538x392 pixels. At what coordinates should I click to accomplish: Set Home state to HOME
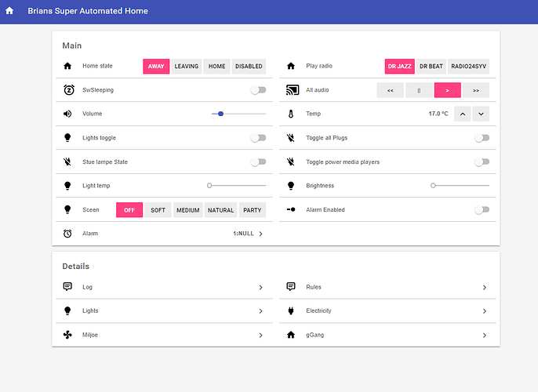216,67
